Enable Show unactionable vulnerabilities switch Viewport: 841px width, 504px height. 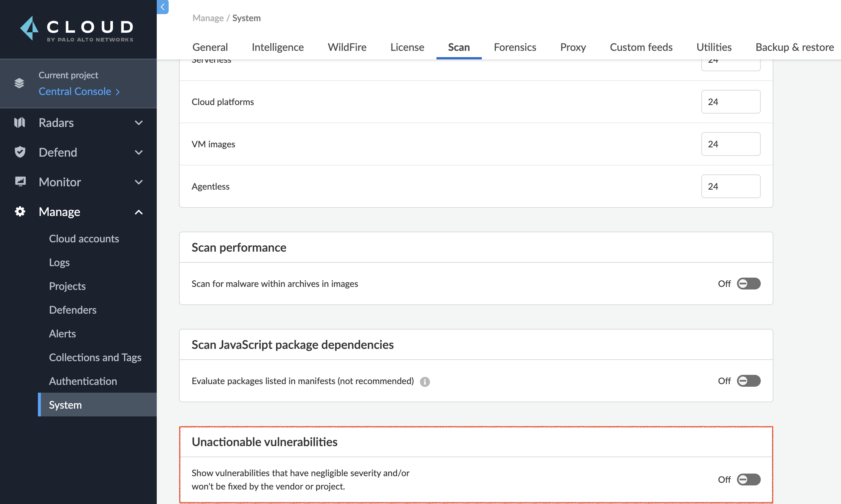point(749,480)
